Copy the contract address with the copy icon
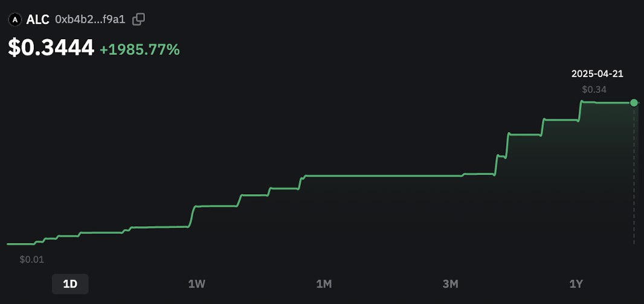The height and width of the screenshot is (304, 644). (138, 19)
